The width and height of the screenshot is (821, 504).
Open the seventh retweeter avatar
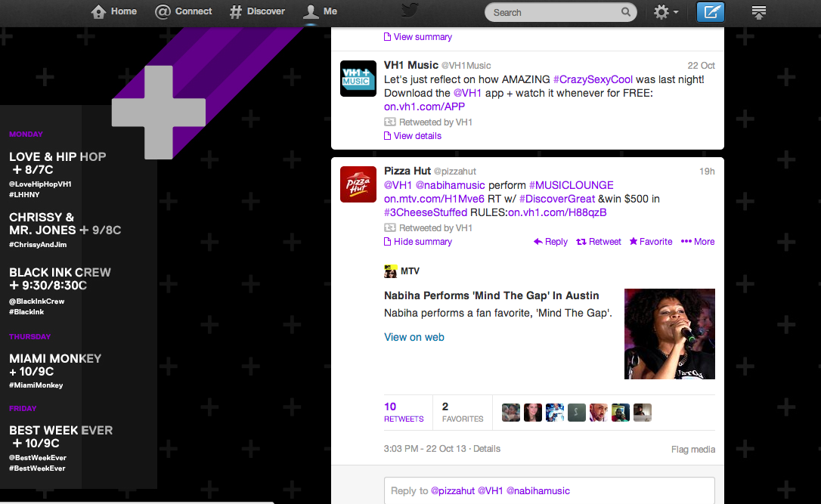(x=643, y=413)
